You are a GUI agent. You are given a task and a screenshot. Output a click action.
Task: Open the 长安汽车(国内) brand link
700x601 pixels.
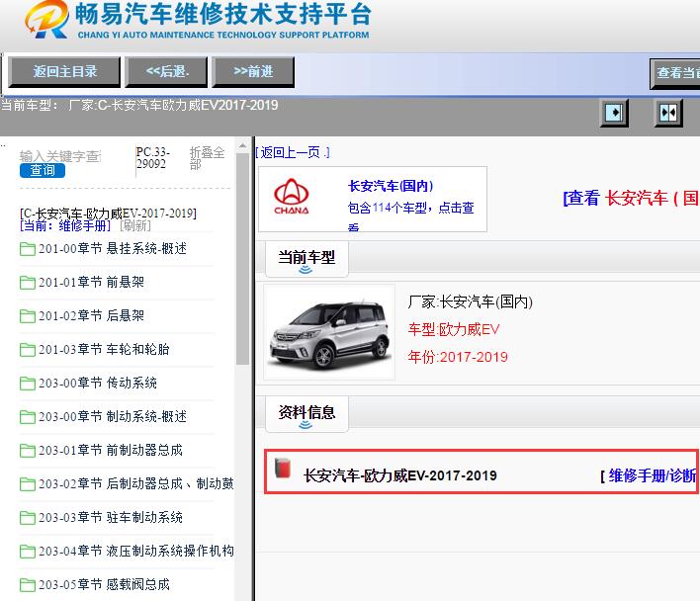coord(391,186)
